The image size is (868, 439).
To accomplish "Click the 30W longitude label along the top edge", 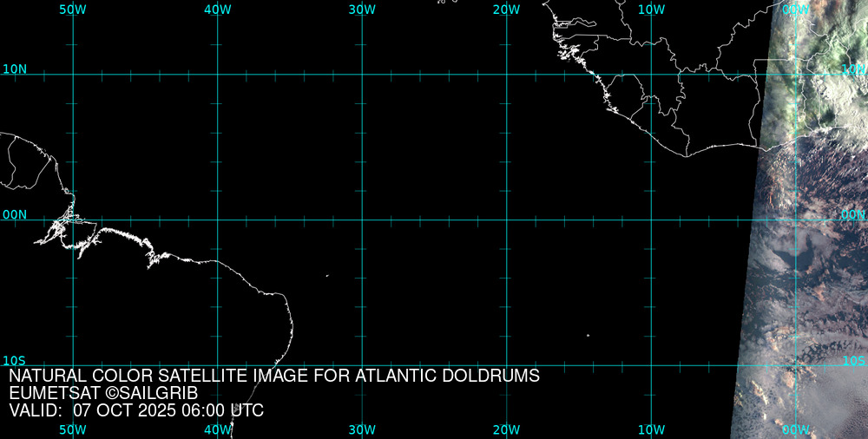I will pyautogui.click(x=362, y=10).
